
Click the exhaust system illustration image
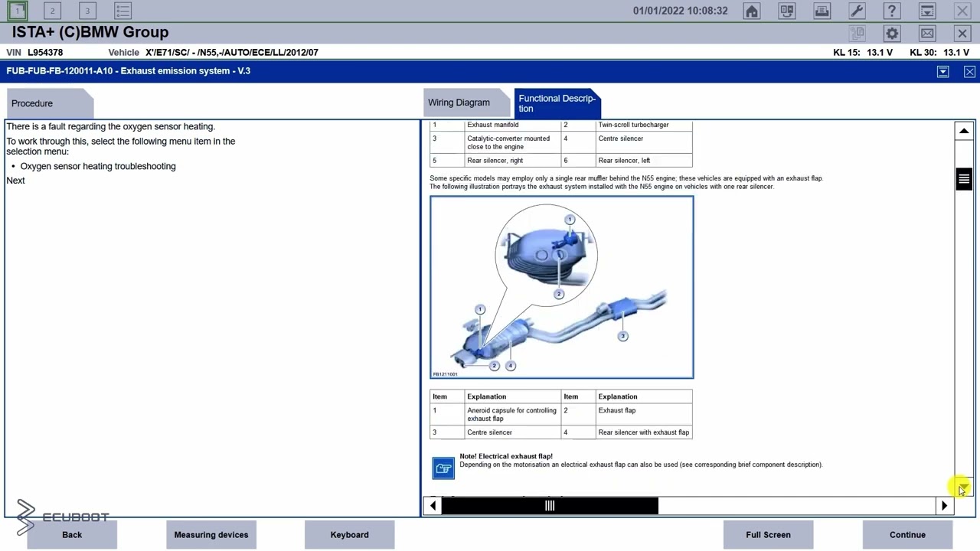[562, 287]
